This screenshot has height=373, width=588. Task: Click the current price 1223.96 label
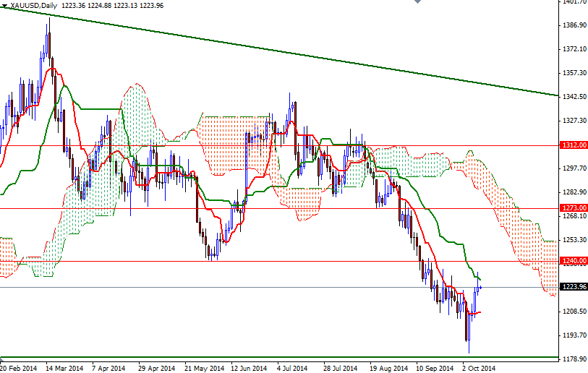tap(573, 287)
